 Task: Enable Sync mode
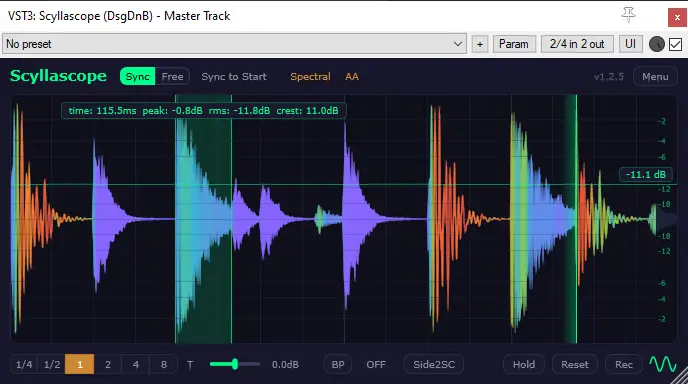137,76
